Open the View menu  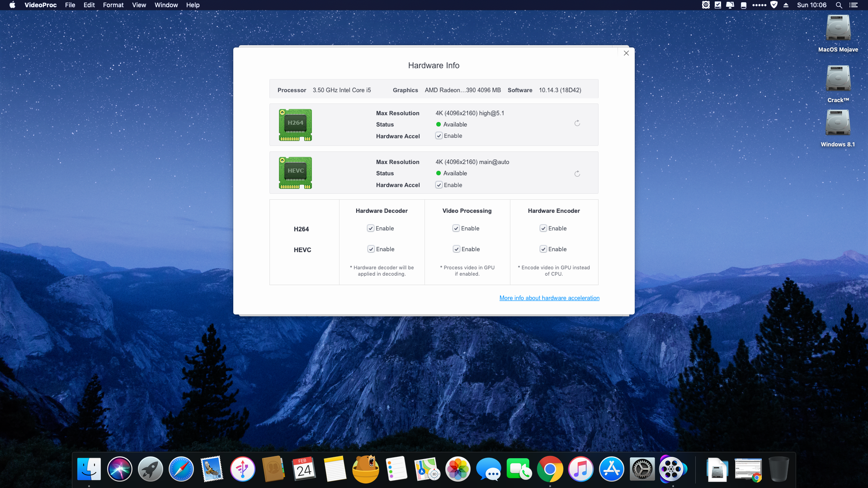click(x=139, y=5)
